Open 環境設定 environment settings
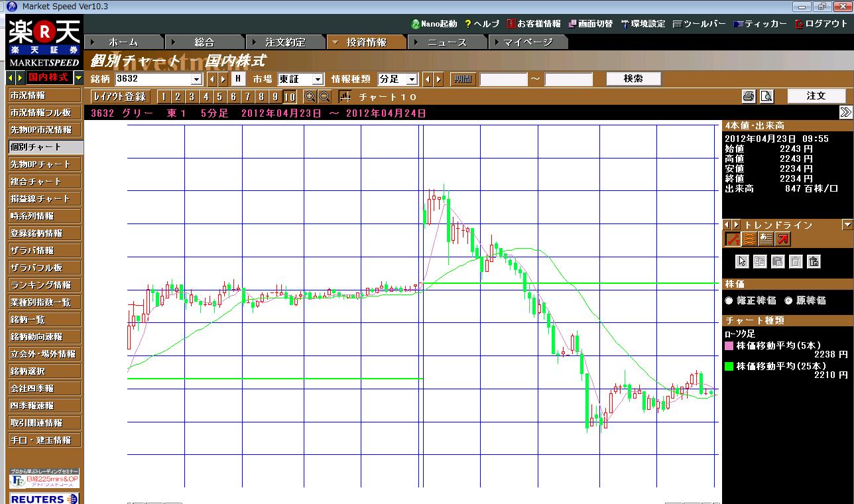This screenshot has height=504, width=854. [x=643, y=24]
